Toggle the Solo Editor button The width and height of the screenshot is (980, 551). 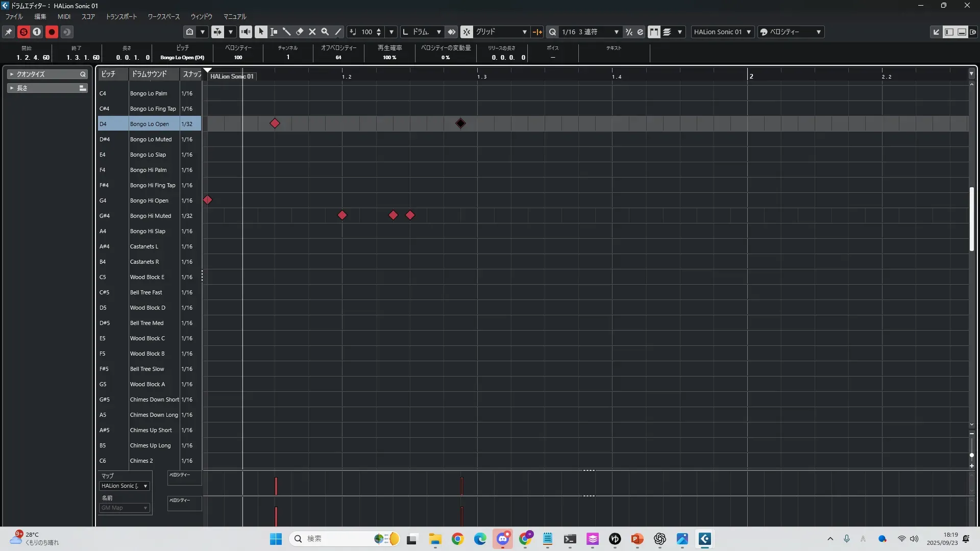[23, 32]
